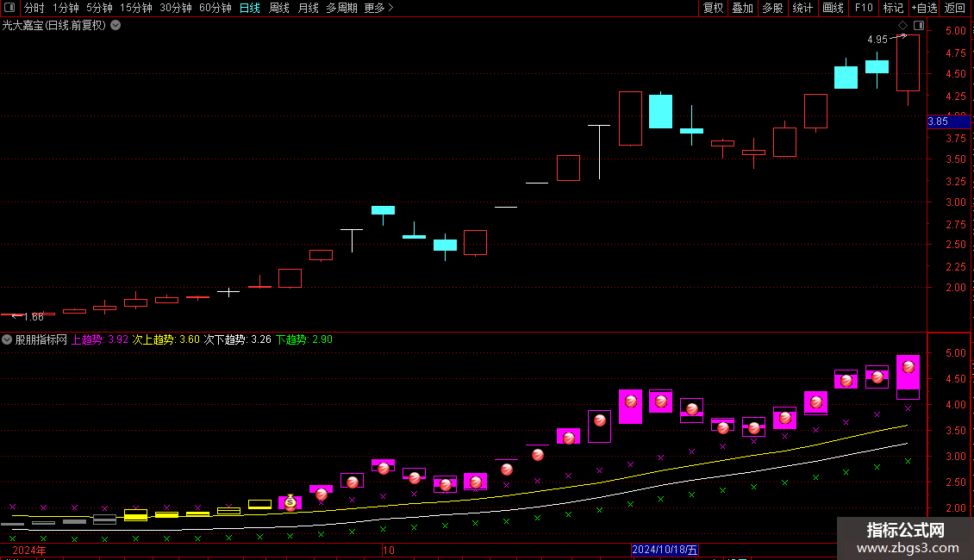
Task: Select the 30分钟 period tab
Action: (176, 8)
